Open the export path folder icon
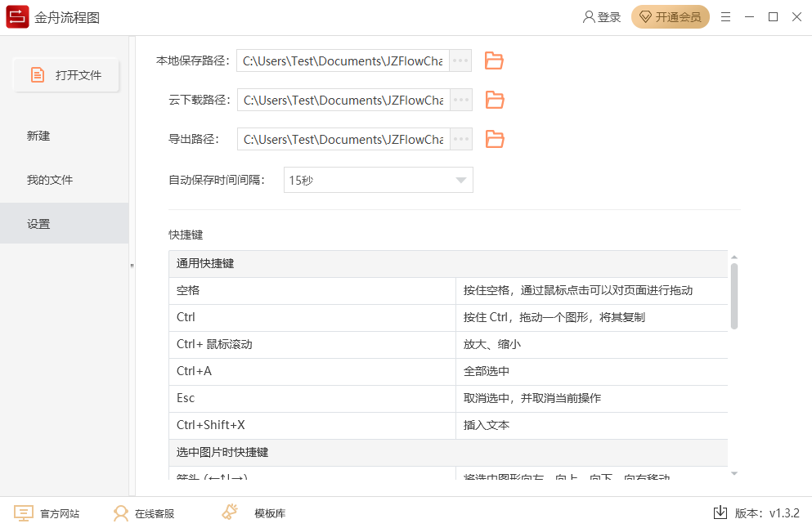 [x=494, y=139]
